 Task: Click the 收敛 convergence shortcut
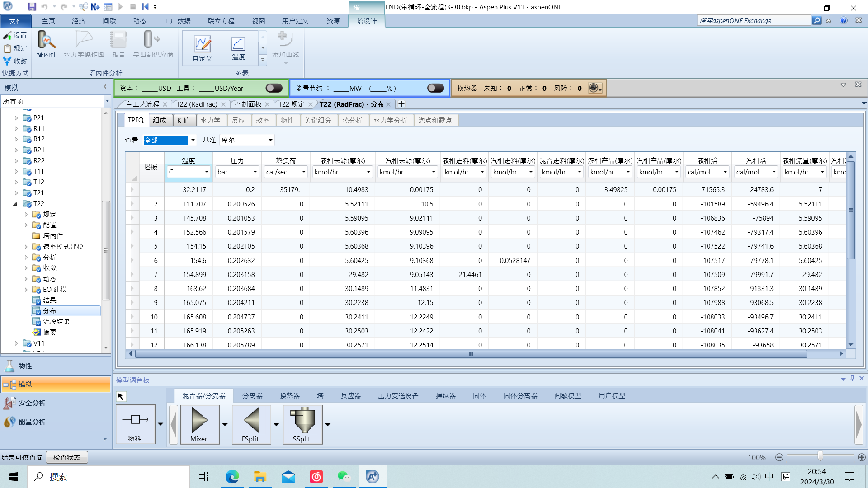click(15, 61)
